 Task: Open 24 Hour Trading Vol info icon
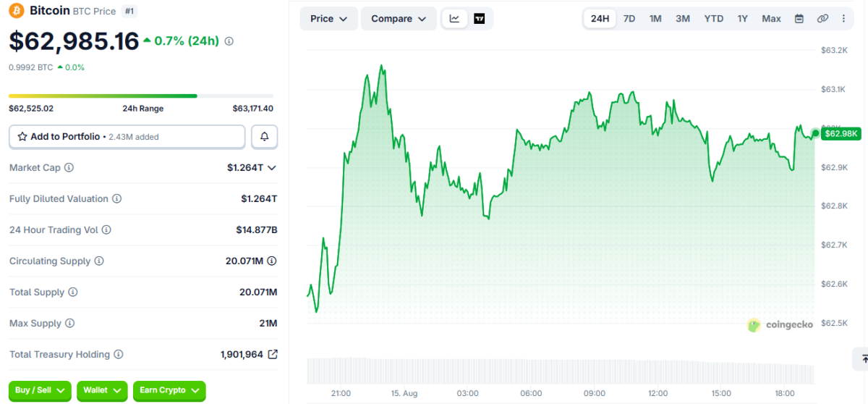point(106,230)
